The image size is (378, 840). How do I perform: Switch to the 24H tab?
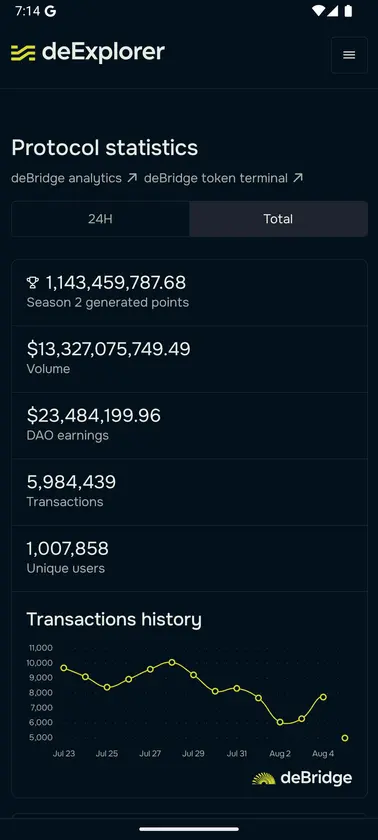[100, 219]
